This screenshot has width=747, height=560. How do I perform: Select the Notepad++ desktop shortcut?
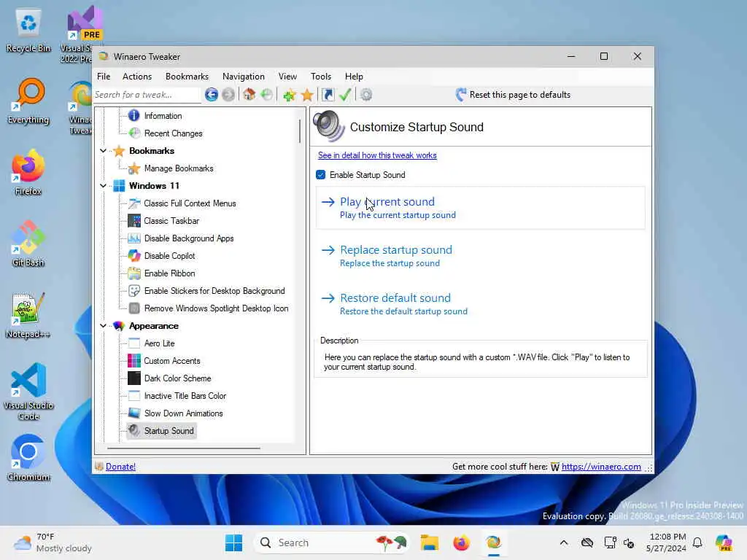coord(28,315)
